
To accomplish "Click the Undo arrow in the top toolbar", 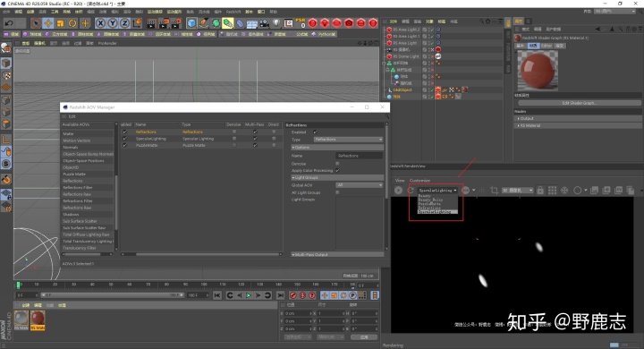I will [9, 23].
